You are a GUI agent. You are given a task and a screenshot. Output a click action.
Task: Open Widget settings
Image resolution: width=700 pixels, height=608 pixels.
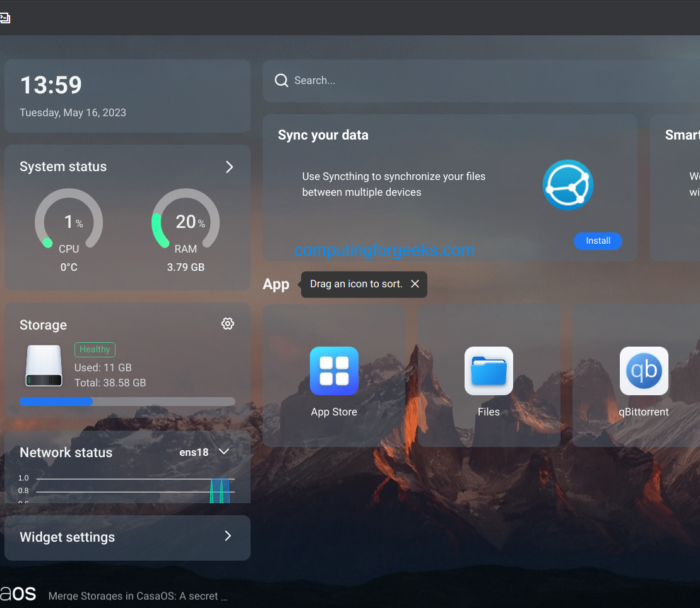(x=127, y=537)
